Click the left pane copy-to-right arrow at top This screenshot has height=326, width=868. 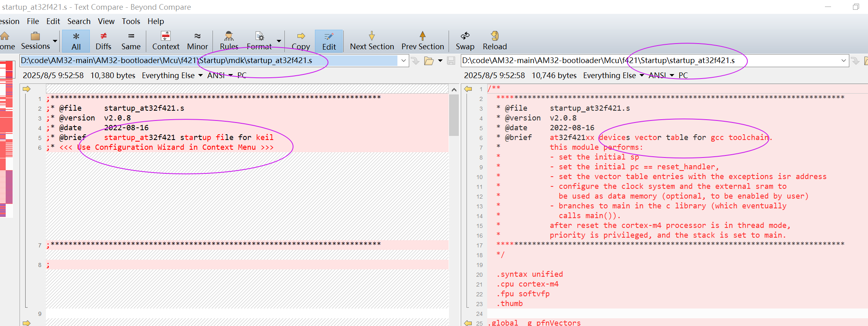[x=27, y=89]
